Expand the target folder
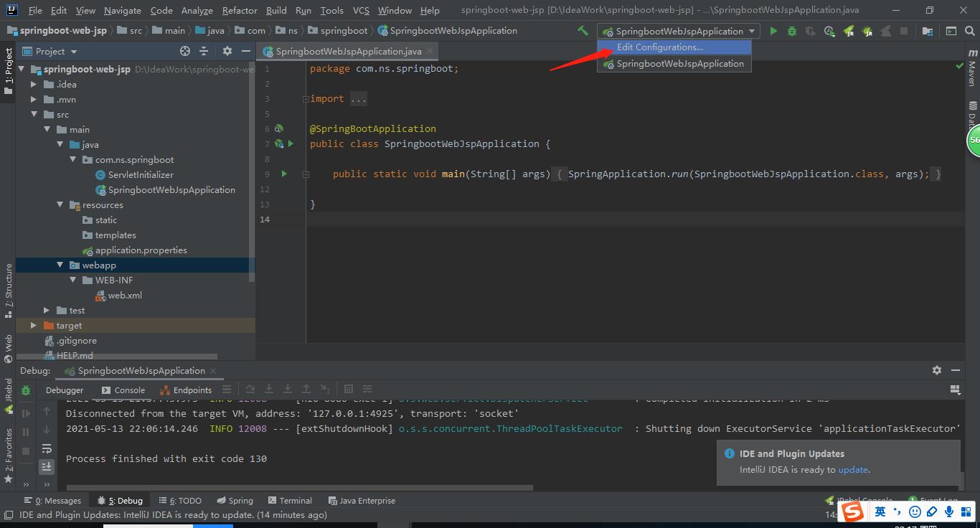 (34, 325)
